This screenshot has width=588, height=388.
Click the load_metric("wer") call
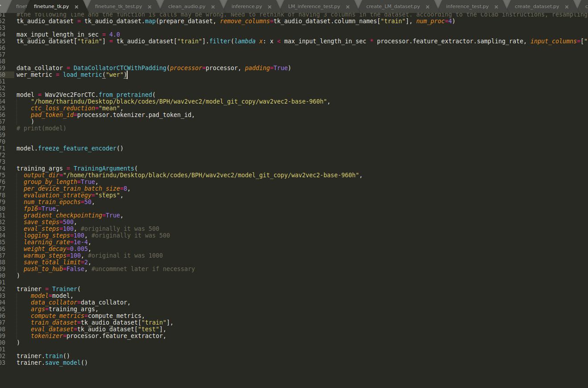tap(95, 75)
